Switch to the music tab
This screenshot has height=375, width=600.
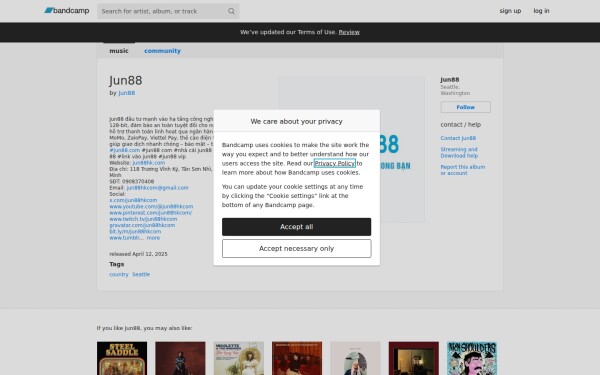click(119, 51)
